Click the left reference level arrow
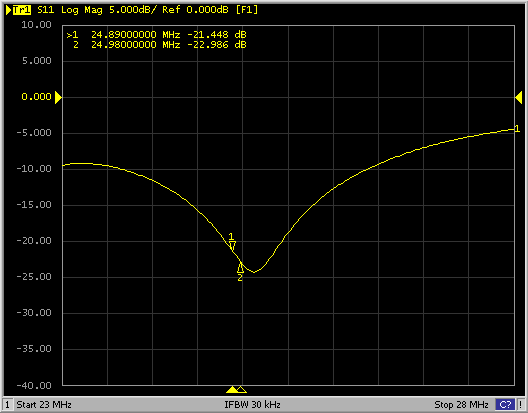The height and width of the screenshot is (413, 528). point(59,97)
